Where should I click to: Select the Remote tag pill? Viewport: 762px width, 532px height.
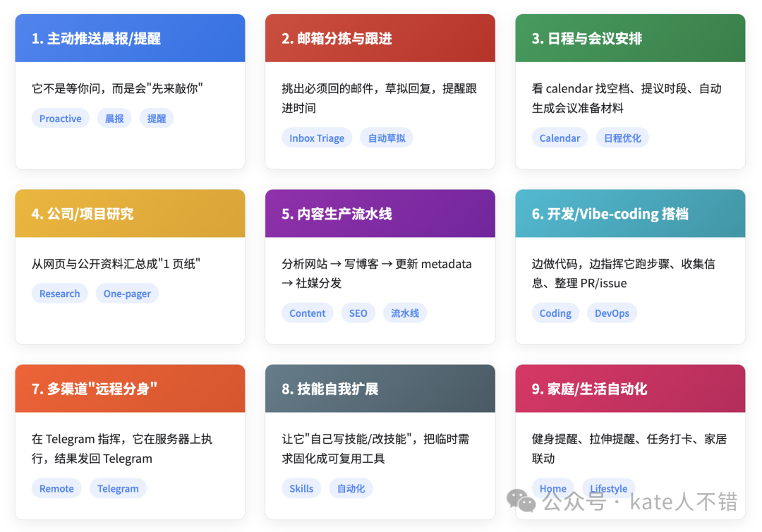click(x=56, y=488)
